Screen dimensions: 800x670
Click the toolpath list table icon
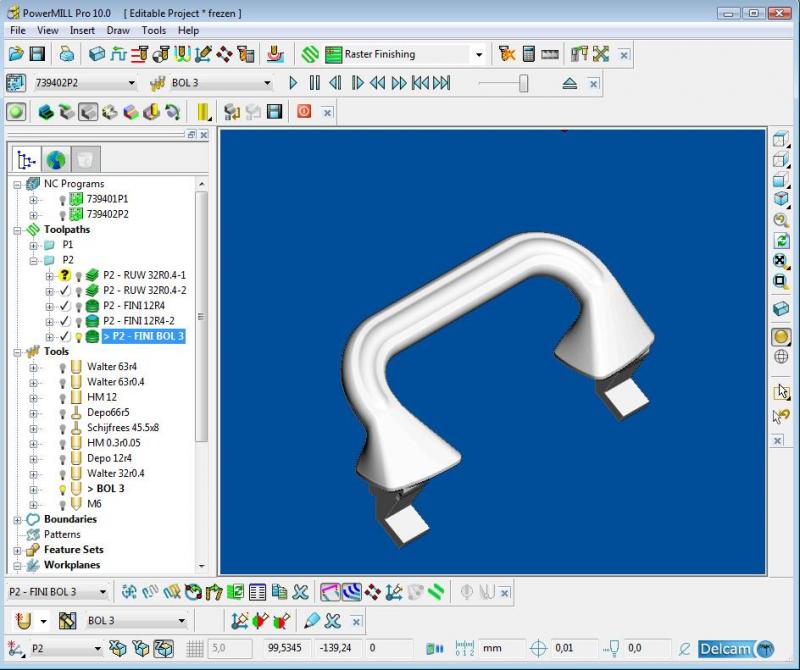(257, 592)
